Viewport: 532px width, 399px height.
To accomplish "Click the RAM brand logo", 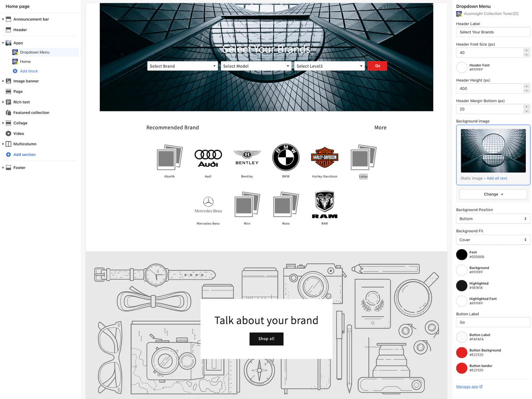I will (325, 205).
